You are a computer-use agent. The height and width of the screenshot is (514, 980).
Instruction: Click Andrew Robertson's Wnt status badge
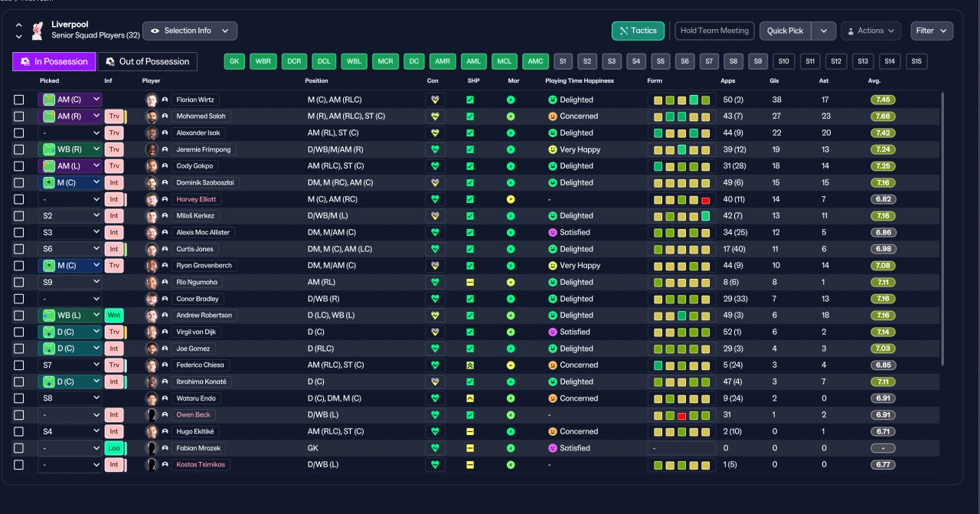[114, 316]
